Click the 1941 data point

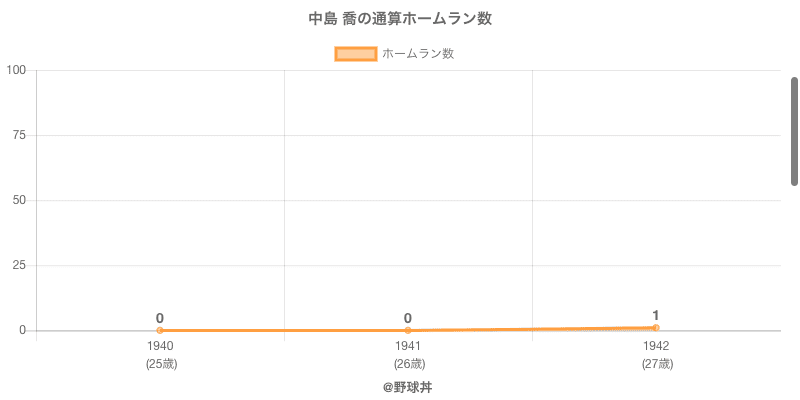(408, 330)
